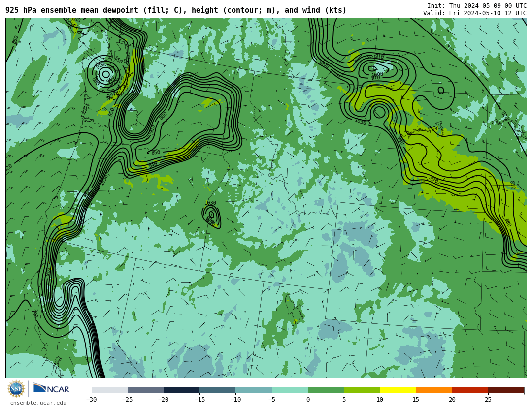Pick the light gray -30 to -25 colorbar segment
This screenshot has width=532, height=409.
point(109,390)
